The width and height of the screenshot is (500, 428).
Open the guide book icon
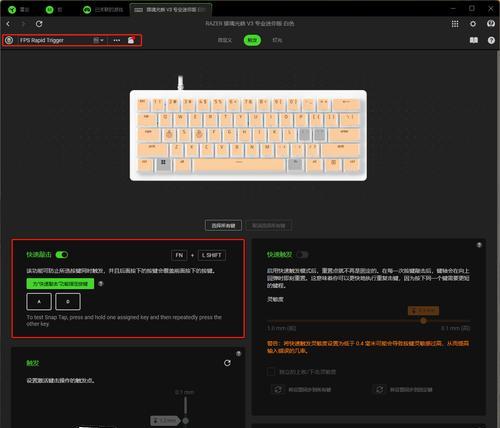pyautogui.click(x=474, y=40)
